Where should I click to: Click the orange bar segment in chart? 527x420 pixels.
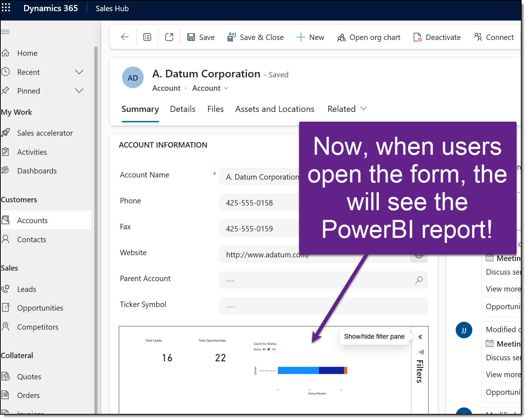(346, 370)
